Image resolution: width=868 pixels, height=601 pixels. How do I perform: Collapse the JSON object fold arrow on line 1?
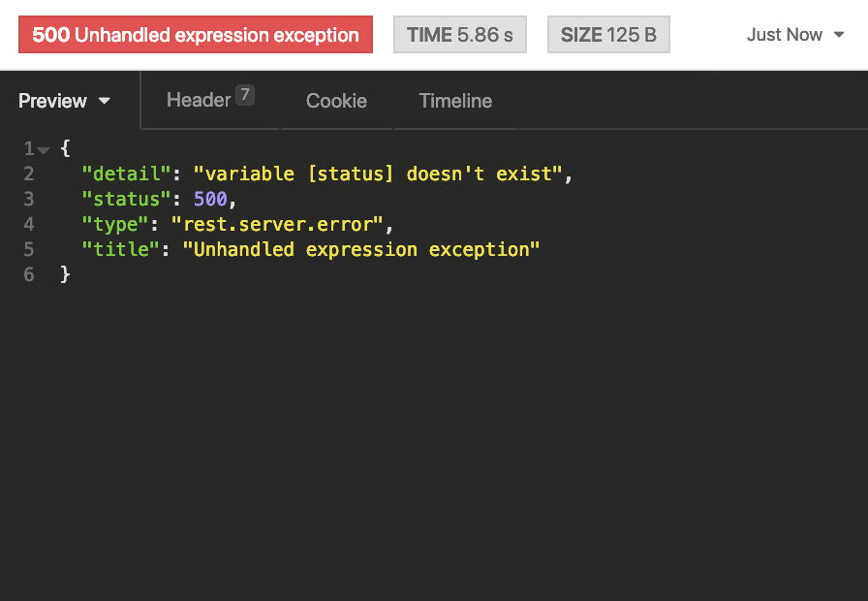44,149
